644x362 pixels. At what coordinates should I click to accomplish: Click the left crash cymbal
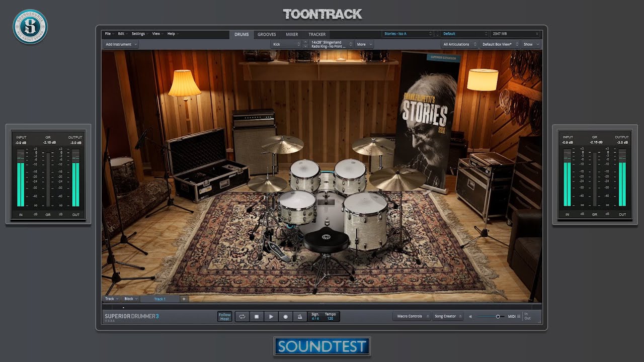click(x=282, y=144)
